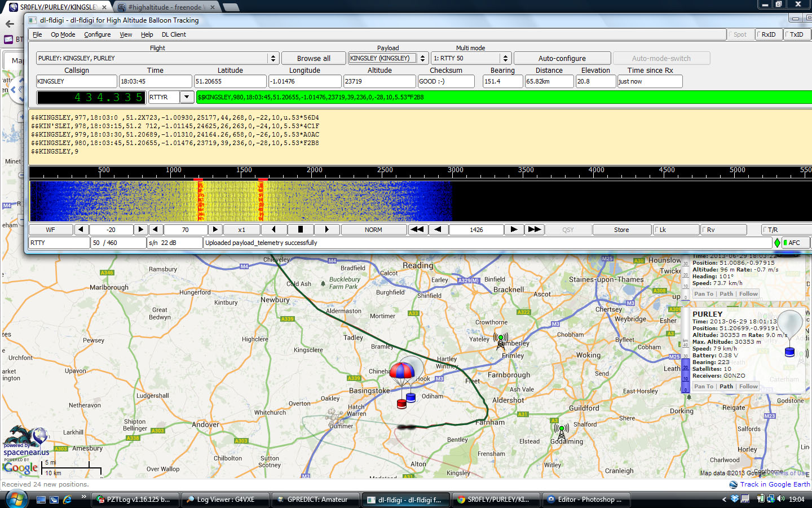Click the green diamond squelch indicator near AFC

777,243
